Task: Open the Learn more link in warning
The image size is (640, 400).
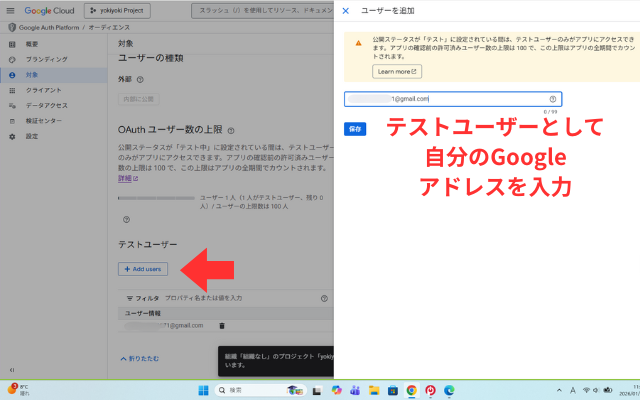Action: 397,71
